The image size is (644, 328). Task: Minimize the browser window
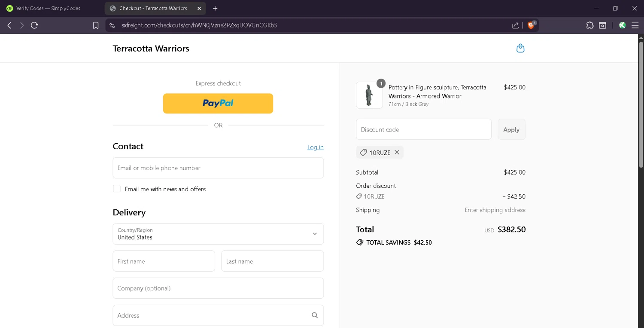pyautogui.click(x=596, y=8)
